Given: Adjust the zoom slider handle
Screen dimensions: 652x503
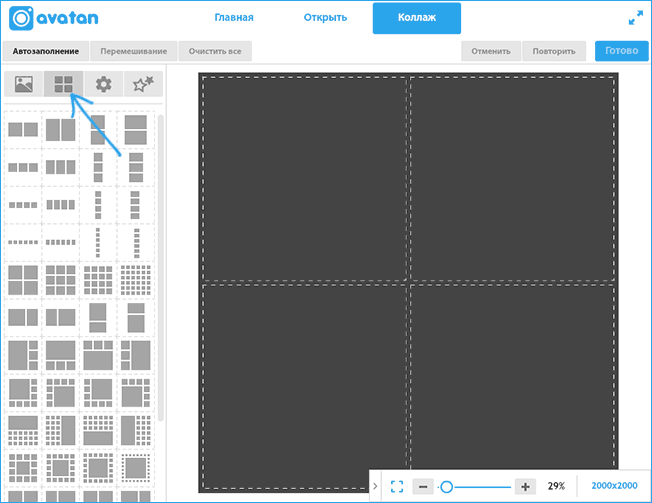Looking at the screenshot, I should coord(447,487).
